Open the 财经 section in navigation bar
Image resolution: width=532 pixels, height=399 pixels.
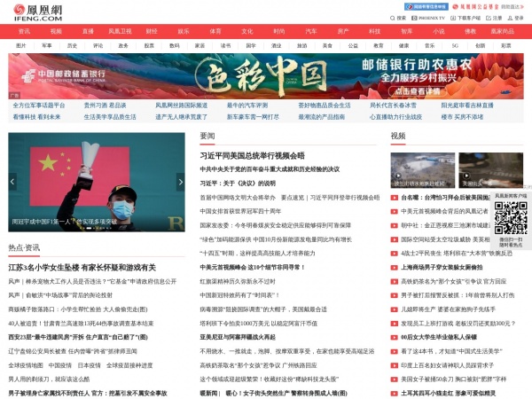[152, 31]
